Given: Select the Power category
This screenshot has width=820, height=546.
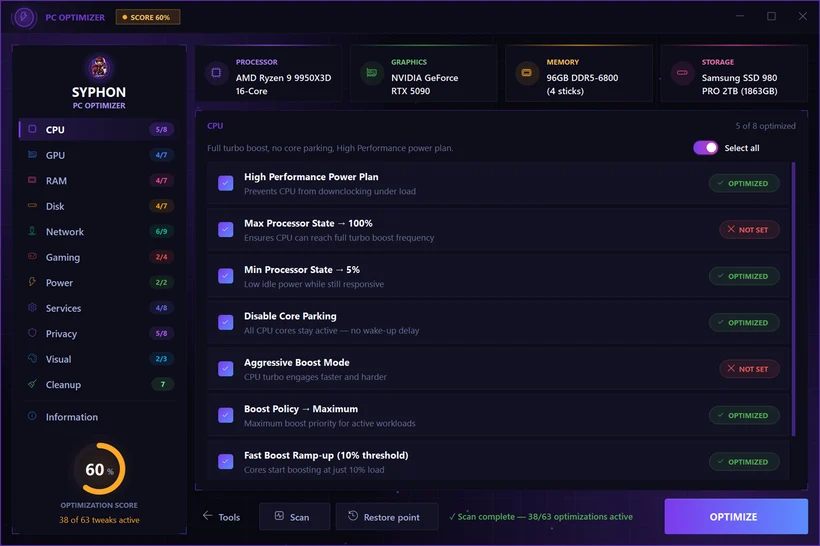Looking at the screenshot, I should click(97, 282).
